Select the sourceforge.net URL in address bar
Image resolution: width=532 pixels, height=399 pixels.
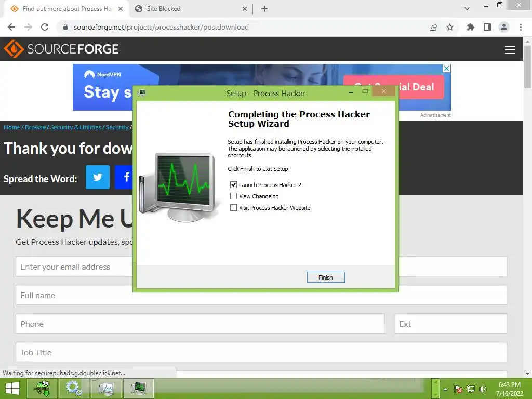point(161,27)
